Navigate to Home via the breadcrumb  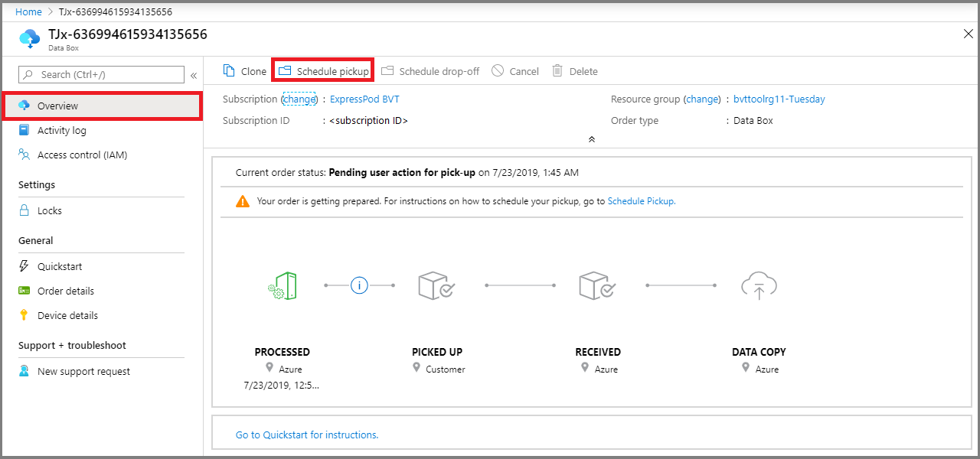pyautogui.click(x=28, y=11)
